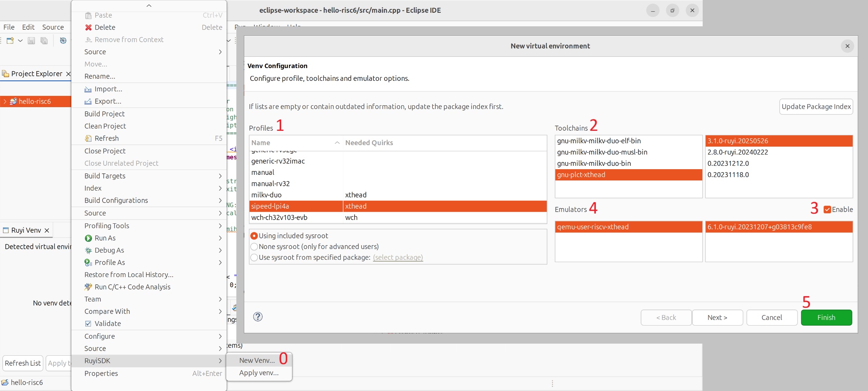Click the Refresh List button
This screenshot has width=868, height=391.
coord(23,363)
